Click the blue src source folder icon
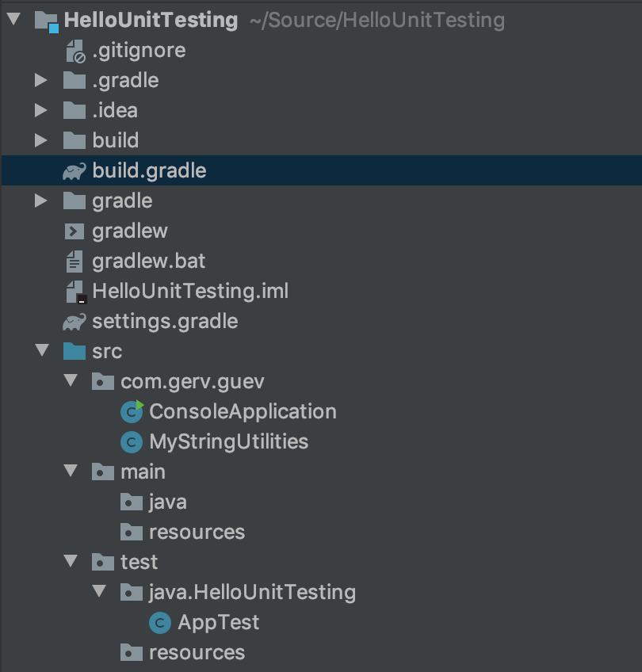The height and width of the screenshot is (672, 642). click(75, 351)
